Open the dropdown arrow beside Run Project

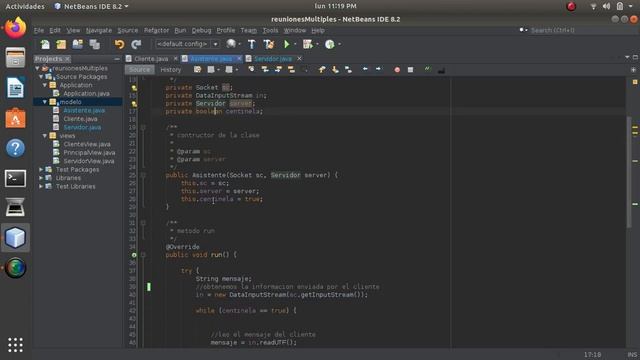tap(295, 44)
